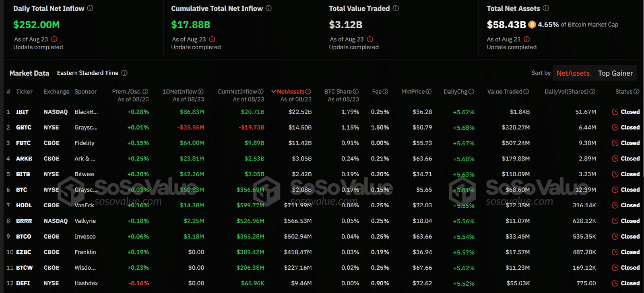The width and height of the screenshot is (644, 293).
Task: Click Valkyrie sponsor name in BRRR row
Action: 85,221
